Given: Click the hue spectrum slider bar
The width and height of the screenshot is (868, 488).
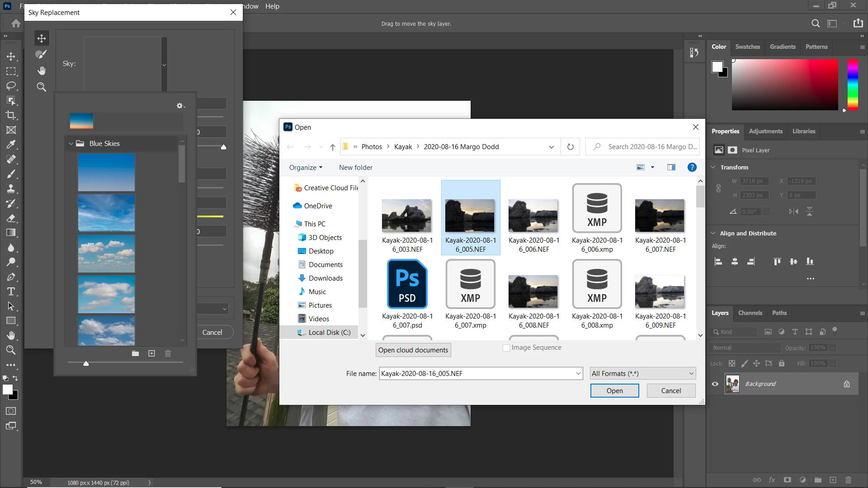Looking at the screenshot, I should [x=852, y=84].
